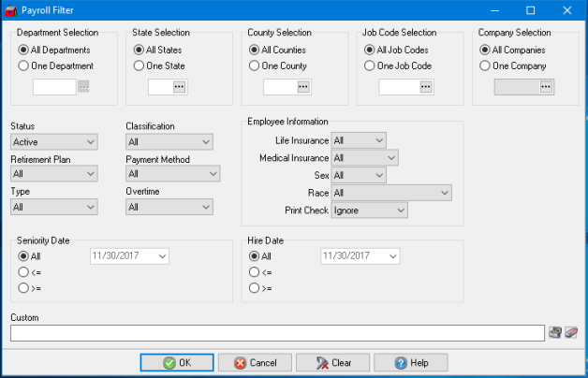Open the Job Code lookup ellipsis button
This screenshot has height=378, width=588.
click(x=426, y=87)
